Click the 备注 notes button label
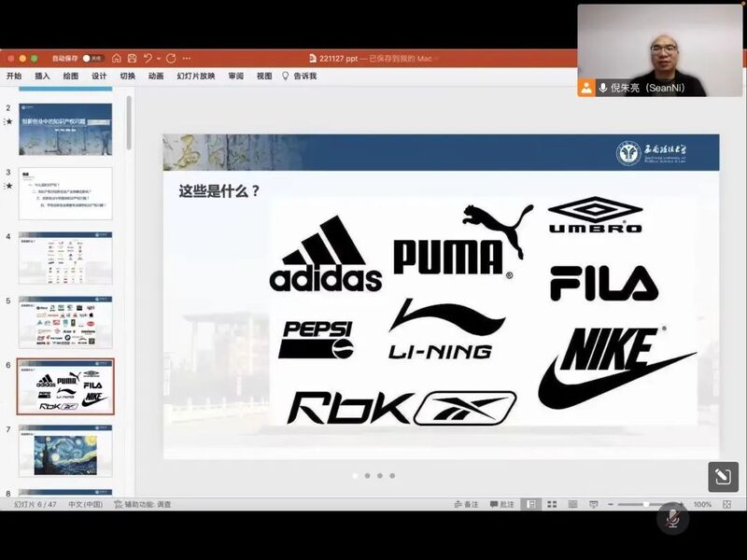This screenshot has height=560, width=747. pyautogui.click(x=472, y=504)
